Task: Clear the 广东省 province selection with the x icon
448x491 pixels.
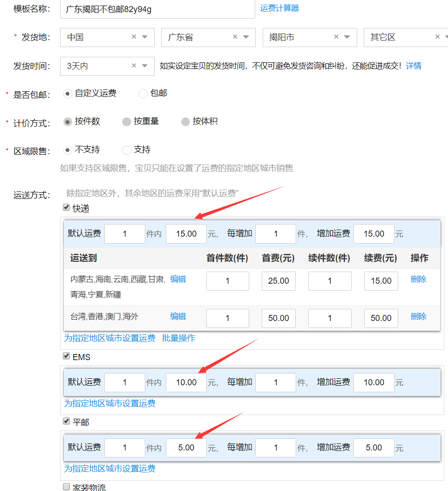Action: tap(235, 37)
